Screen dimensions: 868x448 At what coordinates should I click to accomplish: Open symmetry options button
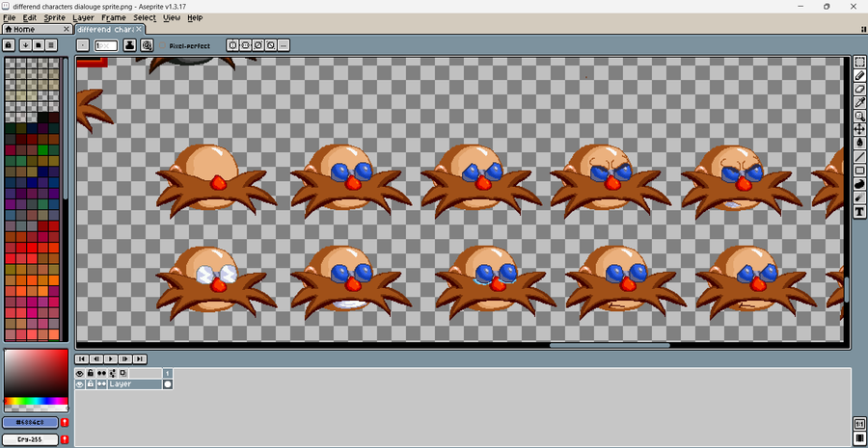point(284,45)
